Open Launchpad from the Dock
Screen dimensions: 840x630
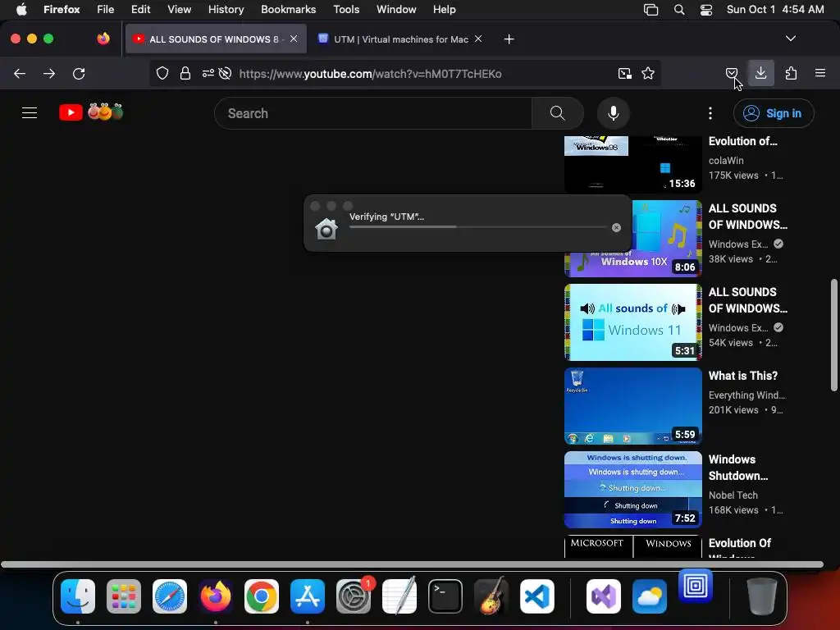point(124,596)
